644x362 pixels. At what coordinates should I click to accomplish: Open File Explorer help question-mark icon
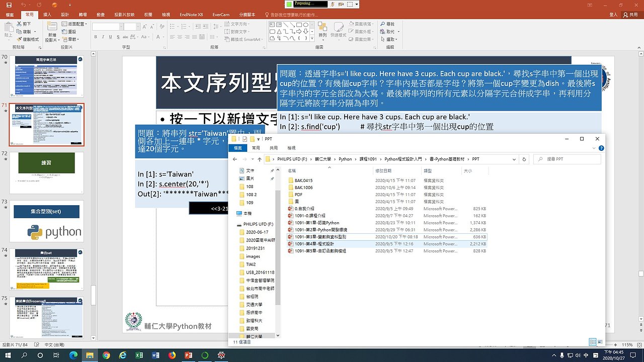601,148
